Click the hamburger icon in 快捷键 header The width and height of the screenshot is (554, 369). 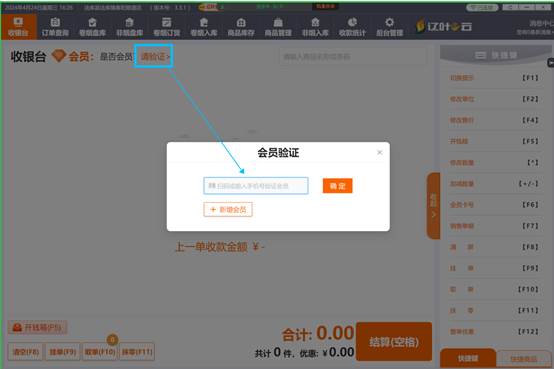(480, 55)
